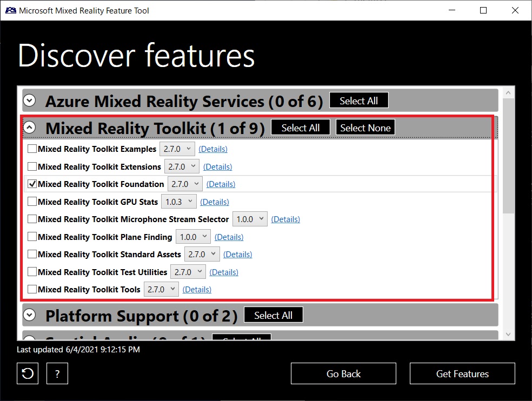Click the Discover features heading
The width and height of the screenshot is (532, 401).
coord(136,55)
